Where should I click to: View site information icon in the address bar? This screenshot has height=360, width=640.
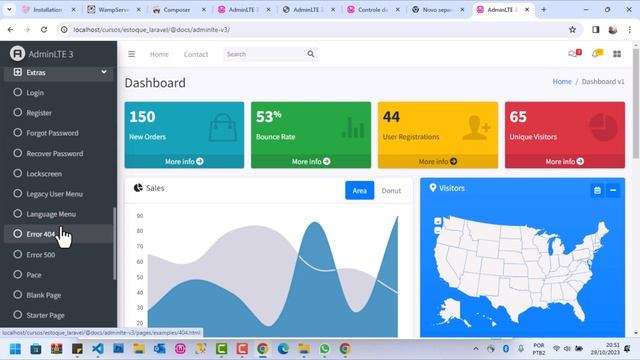(x=64, y=30)
